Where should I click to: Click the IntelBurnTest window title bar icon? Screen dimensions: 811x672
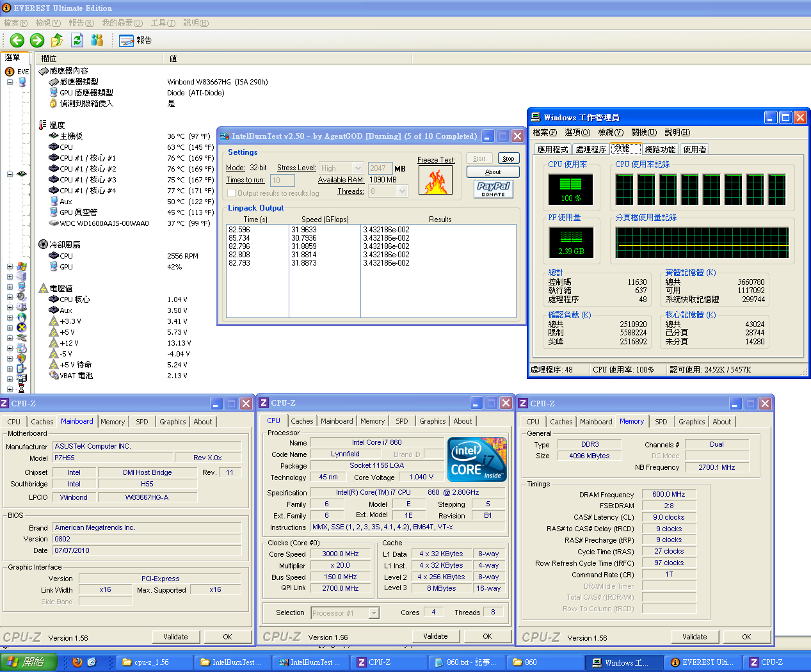(225, 136)
